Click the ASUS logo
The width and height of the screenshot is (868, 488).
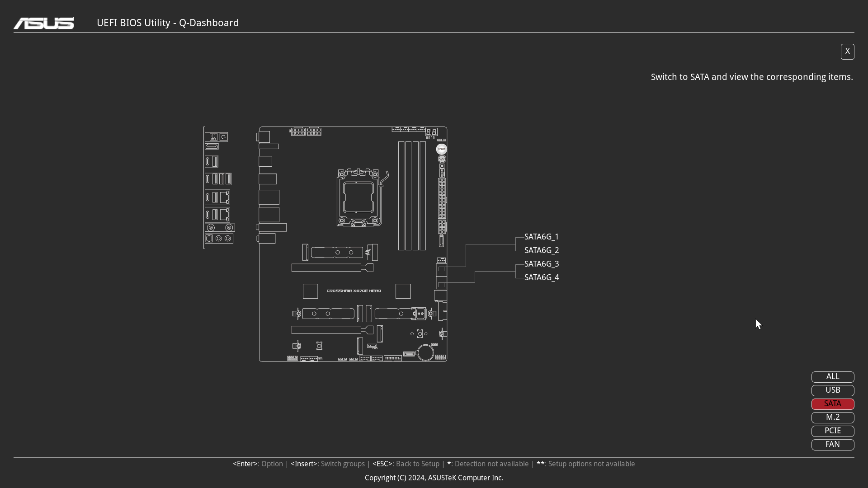pos(43,23)
